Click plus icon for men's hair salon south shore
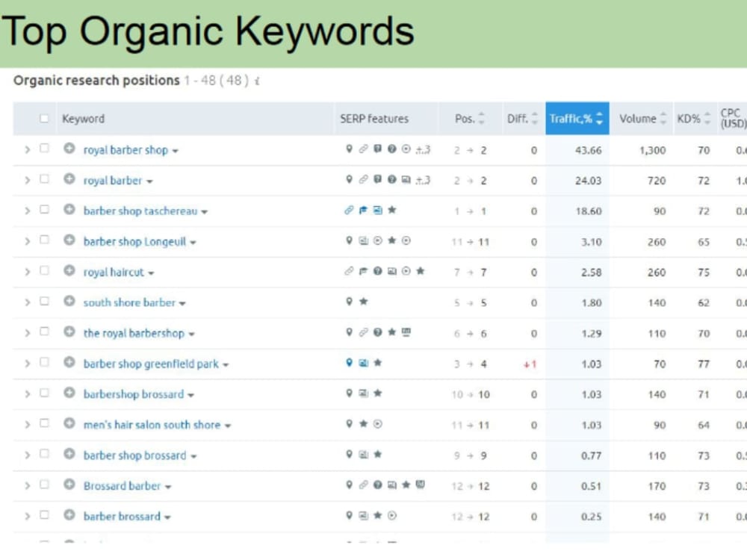The width and height of the screenshot is (747, 560). point(69,423)
